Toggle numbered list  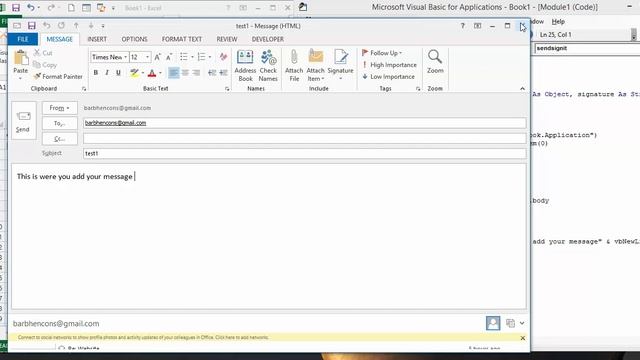point(202,57)
